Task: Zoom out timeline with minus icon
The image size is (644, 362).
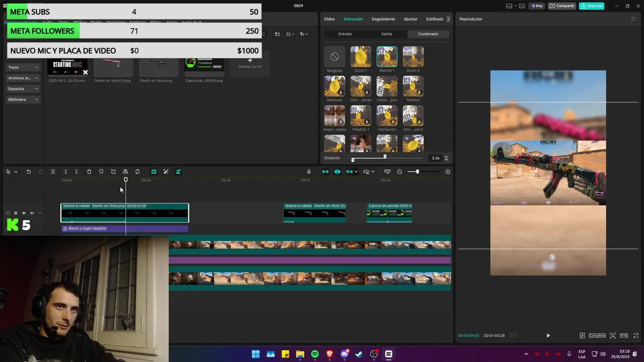Action: 399,172
